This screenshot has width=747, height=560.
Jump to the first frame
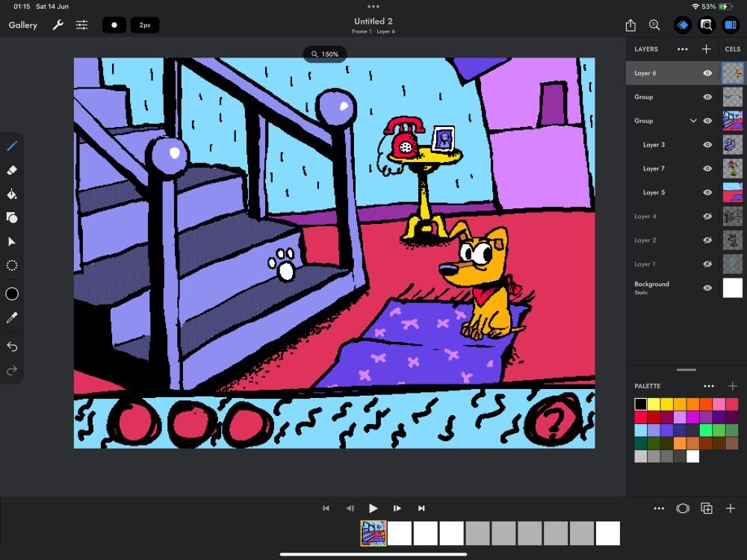point(326,508)
